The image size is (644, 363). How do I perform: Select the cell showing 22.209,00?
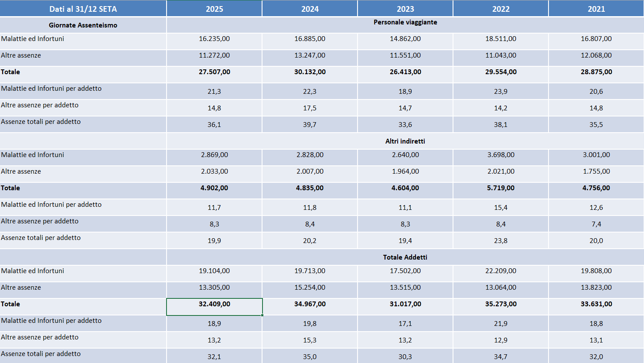click(x=501, y=271)
